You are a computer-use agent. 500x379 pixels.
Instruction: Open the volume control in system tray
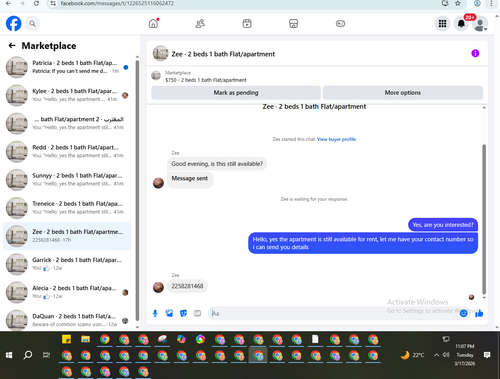[x=446, y=355]
